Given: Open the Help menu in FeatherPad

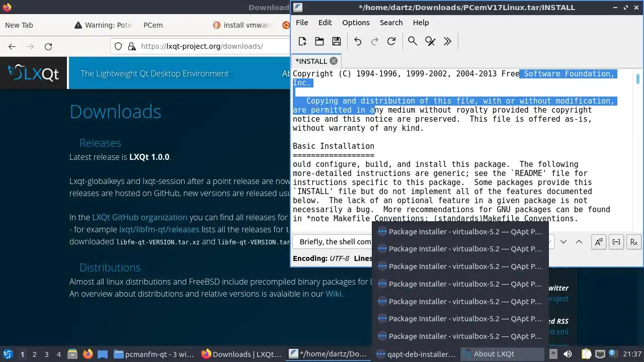Looking at the screenshot, I should [421, 23].
